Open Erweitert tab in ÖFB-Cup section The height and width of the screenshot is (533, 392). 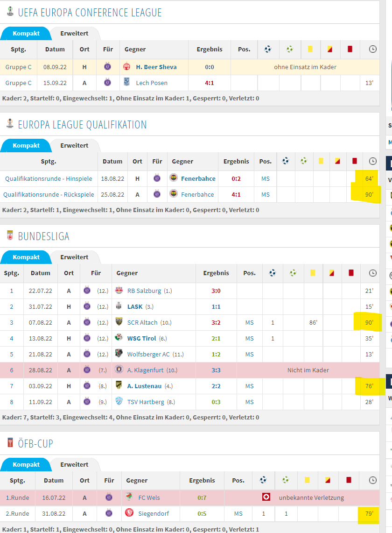pos(74,465)
